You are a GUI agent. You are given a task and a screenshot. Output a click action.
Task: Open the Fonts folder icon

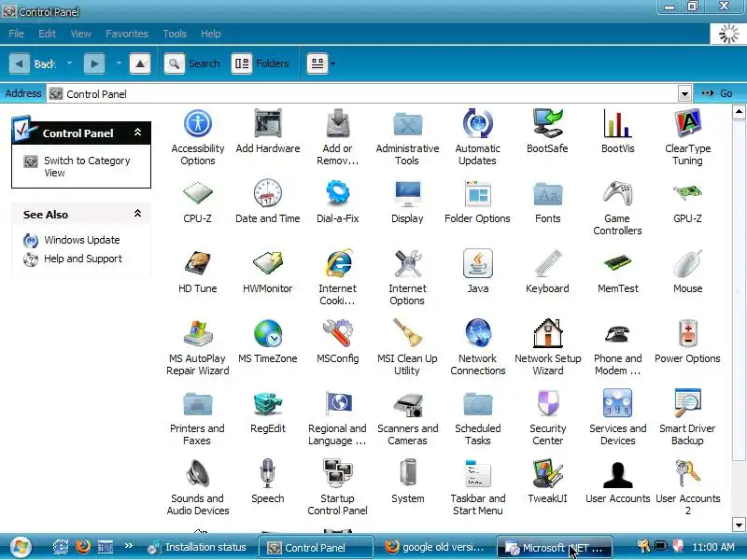548,193
